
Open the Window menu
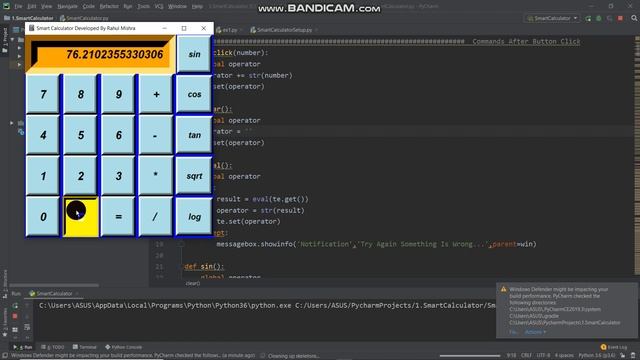(x=177, y=6)
